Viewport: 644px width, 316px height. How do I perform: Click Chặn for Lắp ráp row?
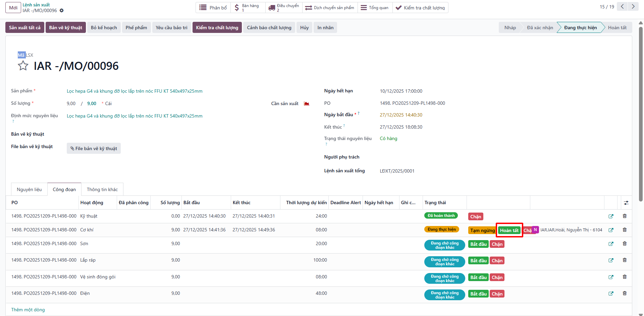(497, 261)
